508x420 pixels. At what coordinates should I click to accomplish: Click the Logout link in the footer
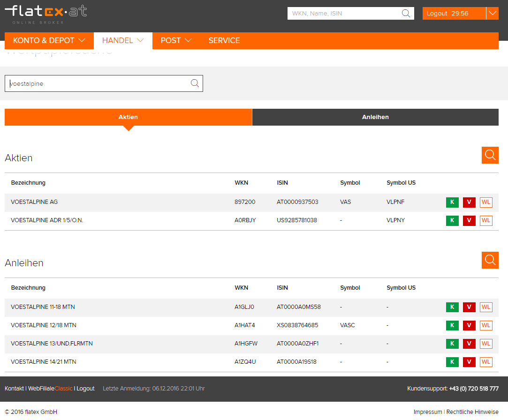[x=85, y=389]
